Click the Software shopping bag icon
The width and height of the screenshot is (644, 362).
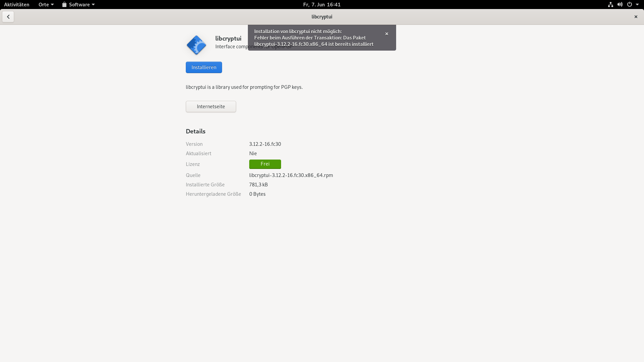(64, 4)
